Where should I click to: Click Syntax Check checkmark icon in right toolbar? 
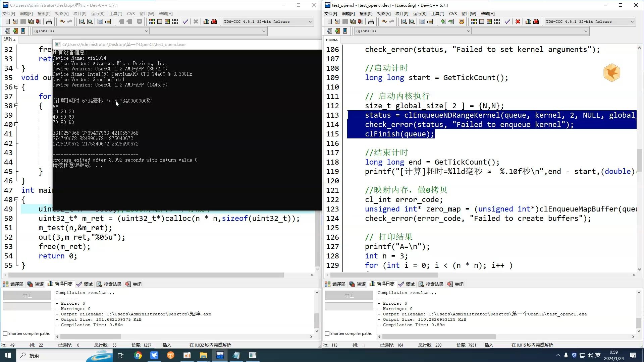coord(507,21)
